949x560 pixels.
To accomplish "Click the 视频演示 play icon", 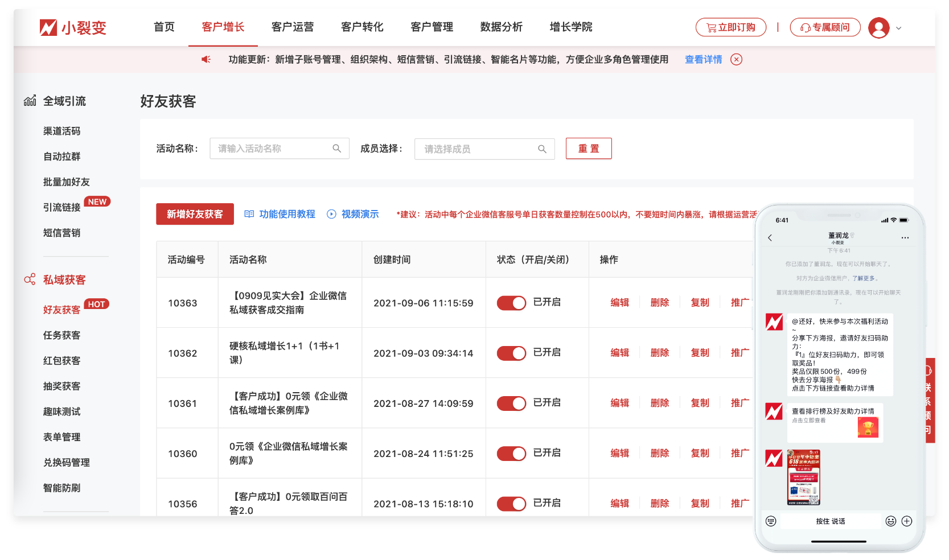I will (x=331, y=214).
